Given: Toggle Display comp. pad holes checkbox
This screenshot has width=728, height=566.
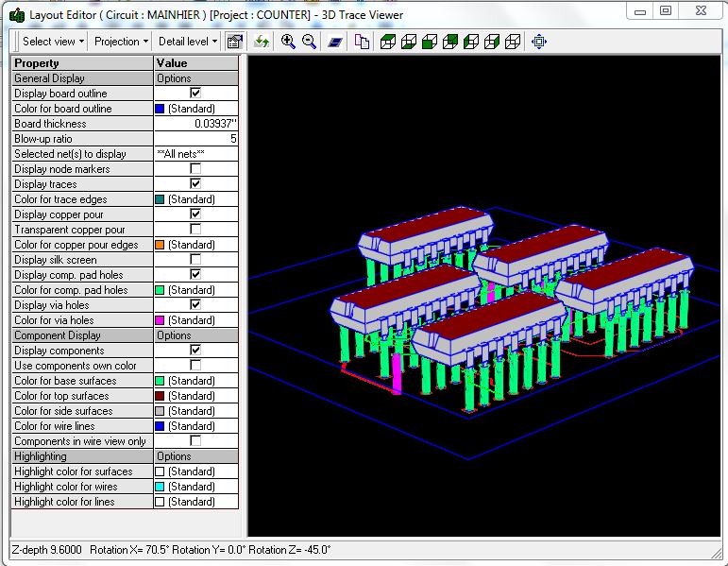Looking at the screenshot, I should 195,274.
